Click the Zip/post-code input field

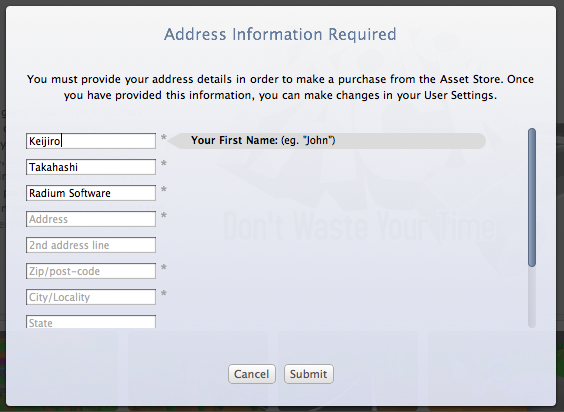click(91, 271)
